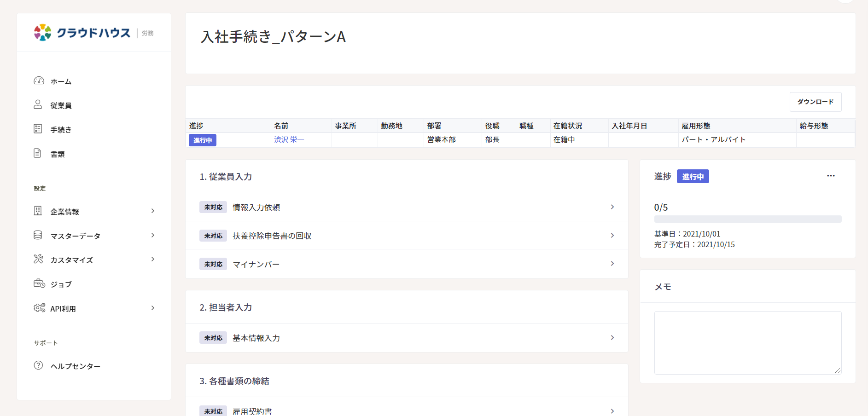
Task: Open ヘルプセンター menu item
Action: pyautogui.click(x=75, y=366)
